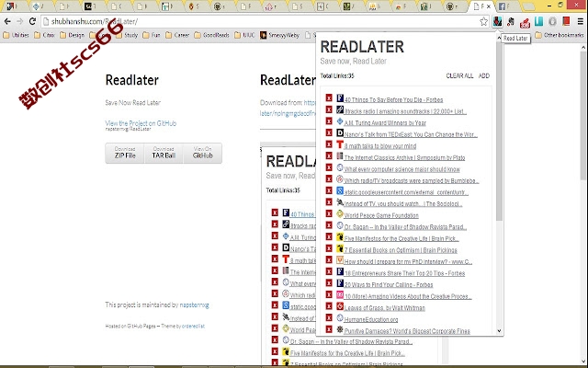Viewport: 588px width, 368px height.
Task: Delete '40 Things To Say Before You Die' in popup
Action: pos(329,98)
